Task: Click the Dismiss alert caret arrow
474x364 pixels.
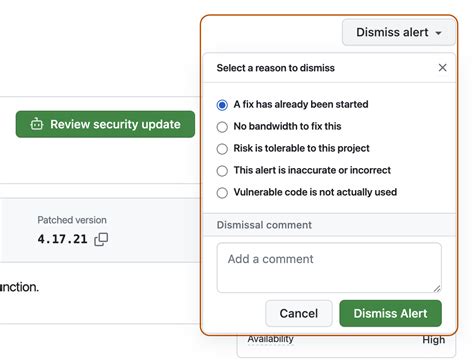Action: (x=439, y=33)
